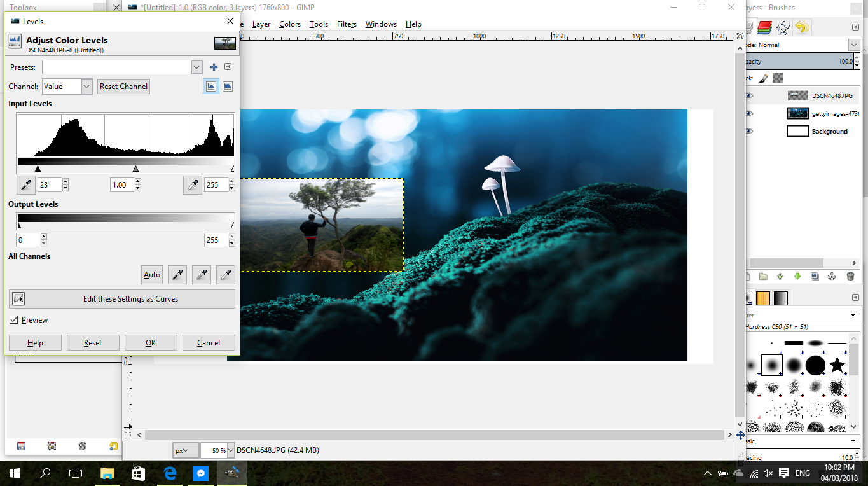Duplicate the selected layer
The height and width of the screenshot is (486, 868).
(x=815, y=277)
